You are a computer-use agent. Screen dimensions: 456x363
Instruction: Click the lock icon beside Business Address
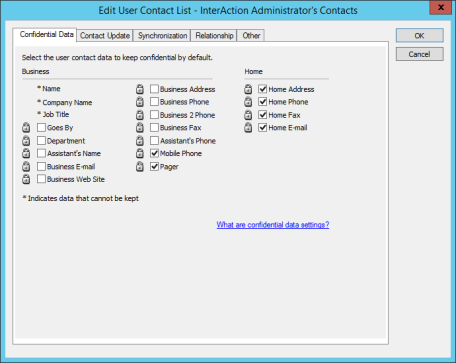click(140, 89)
